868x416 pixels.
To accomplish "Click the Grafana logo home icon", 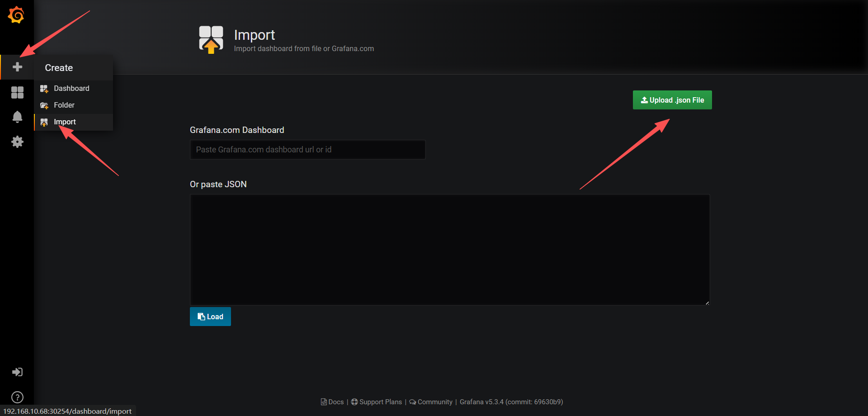I will click(x=16, y=15).
